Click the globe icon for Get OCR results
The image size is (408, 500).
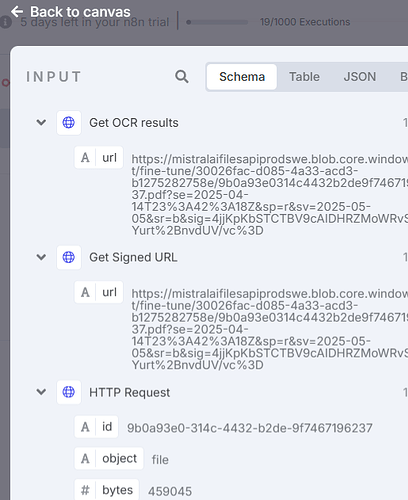(x=69, y=123)
